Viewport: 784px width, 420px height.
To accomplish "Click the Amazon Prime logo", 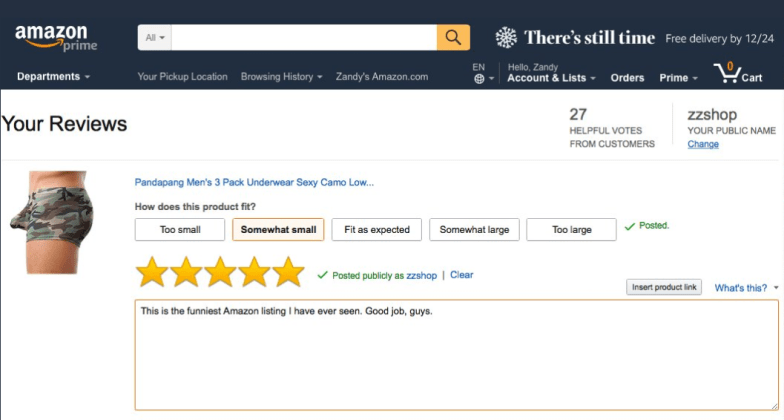I will [x=56, y=38].
